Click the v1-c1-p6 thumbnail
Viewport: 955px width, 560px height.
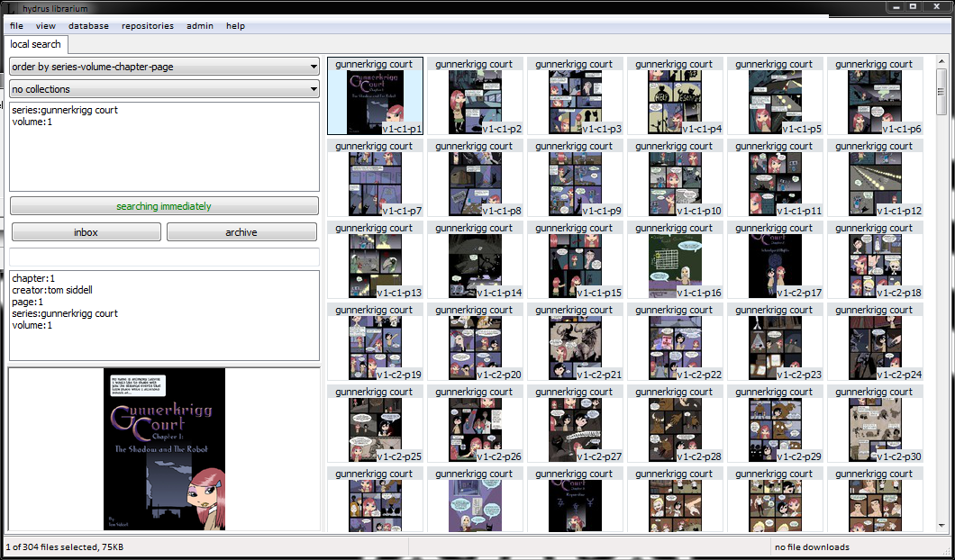pos(875,96)
